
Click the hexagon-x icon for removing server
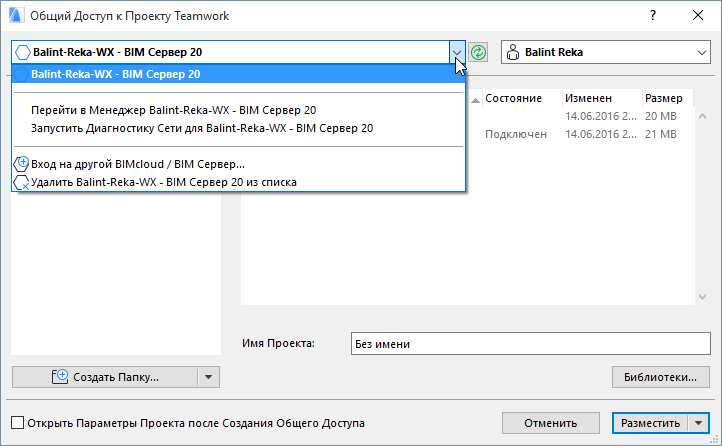[21, 182]
